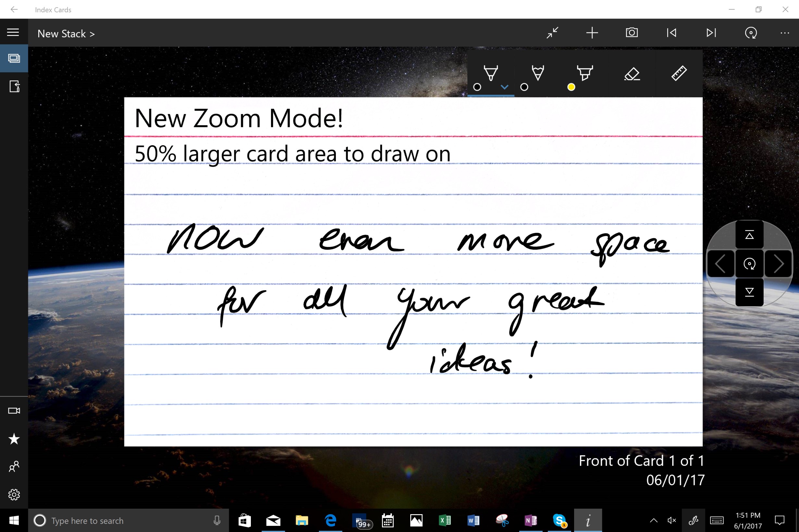Image resolution: width=799 pixels, height=532 pixels.
Task: Select the pencil drawing tool
Action: (x=537, y=73)
